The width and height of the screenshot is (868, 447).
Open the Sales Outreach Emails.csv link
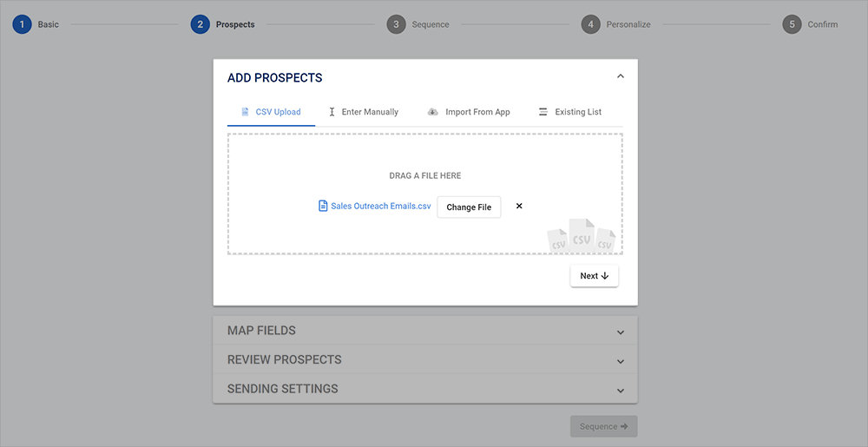(x=380, y=207)
